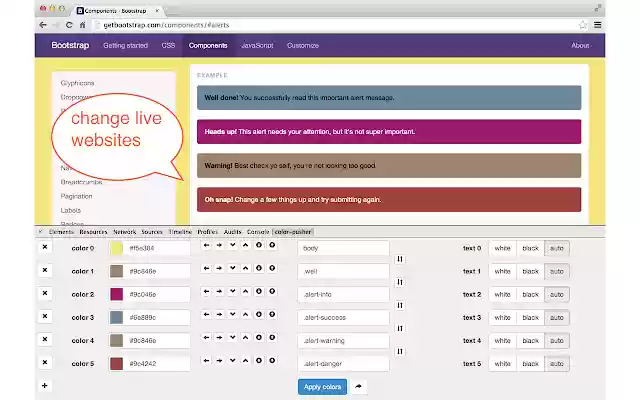Swap color 4 and color 5 selectors
This screenshot has height=400, width=640.
(400, 351)
